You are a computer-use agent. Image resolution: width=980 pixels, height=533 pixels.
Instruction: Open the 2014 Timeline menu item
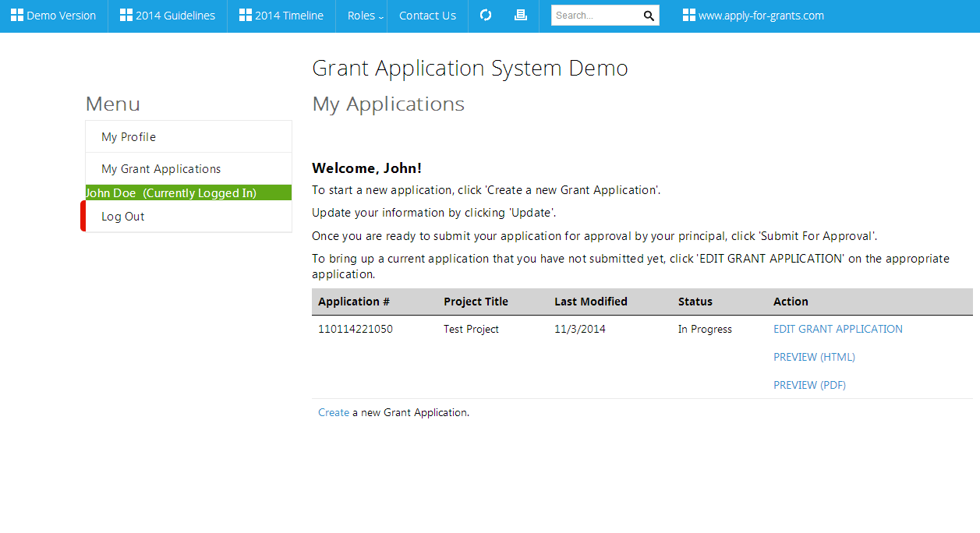(288, 16)
